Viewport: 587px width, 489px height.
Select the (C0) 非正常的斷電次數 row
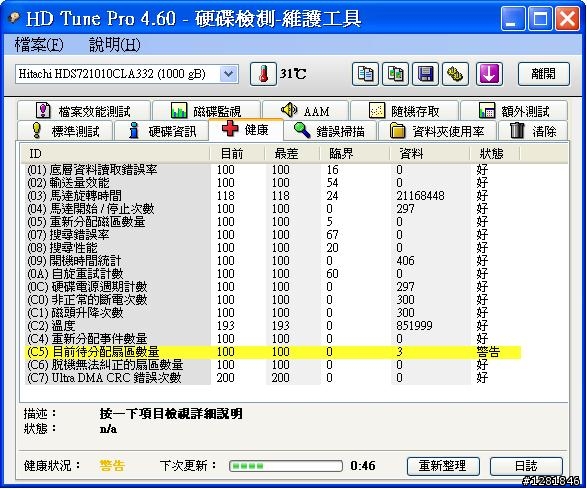click(273, 300)
